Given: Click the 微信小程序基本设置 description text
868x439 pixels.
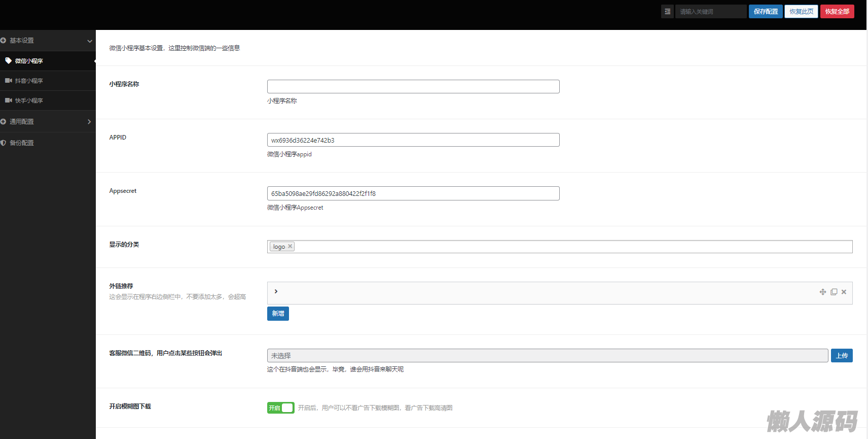Looking at the screenshot, I should pyautogui.click(x=174, y=48).
